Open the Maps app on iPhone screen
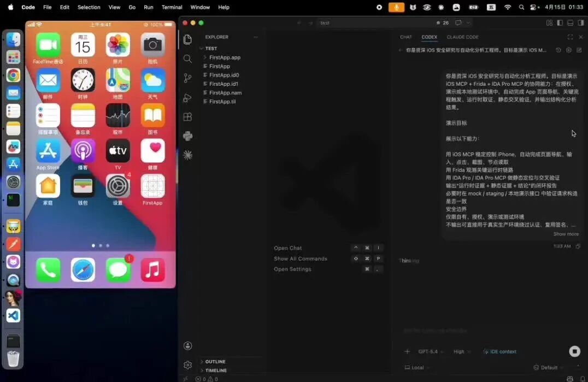 pos(117,80)
